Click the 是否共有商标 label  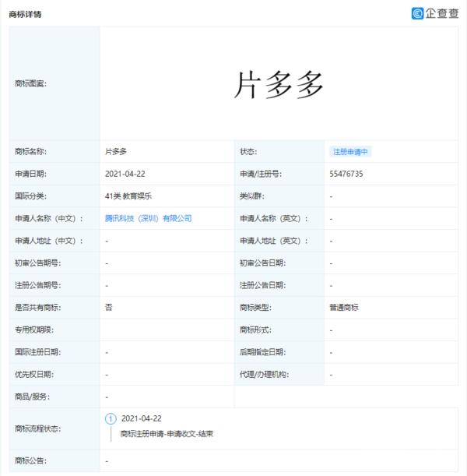pyautogui.click(x=38, y=308)
